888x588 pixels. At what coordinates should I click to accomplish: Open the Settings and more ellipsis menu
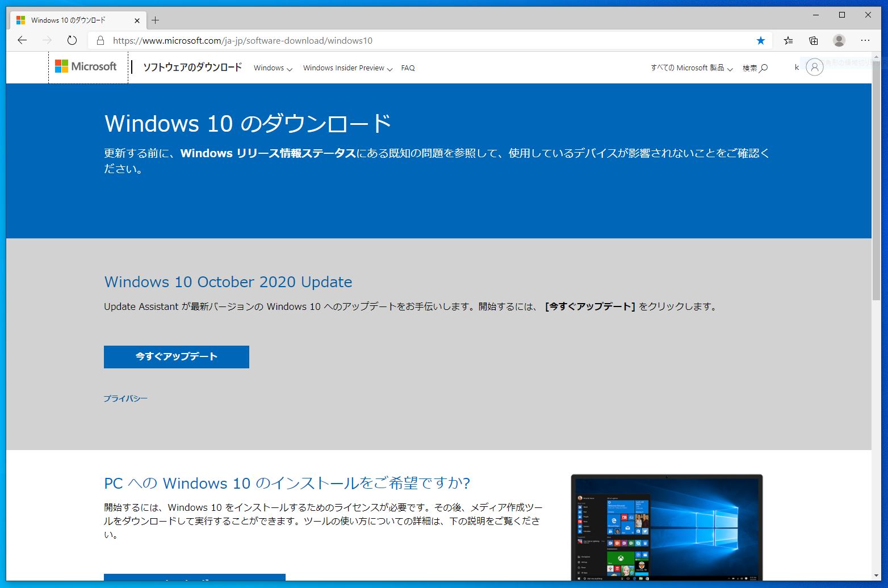pos(865,40)
